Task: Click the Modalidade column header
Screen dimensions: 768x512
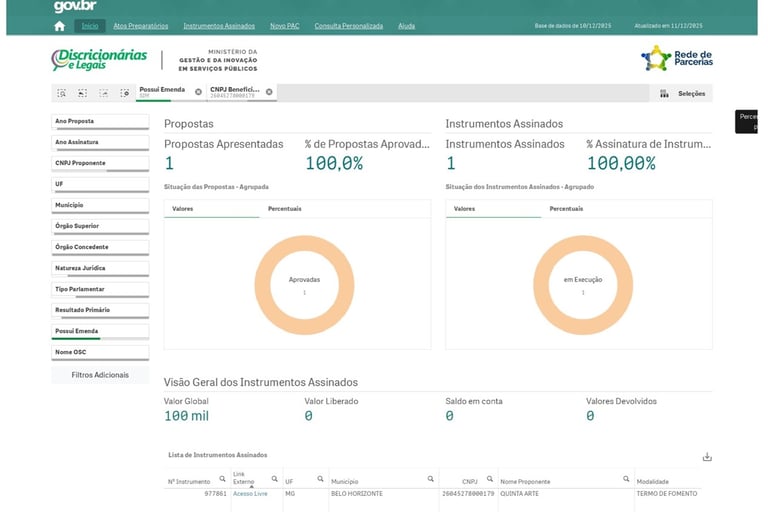Action: (x=652, y=482)
